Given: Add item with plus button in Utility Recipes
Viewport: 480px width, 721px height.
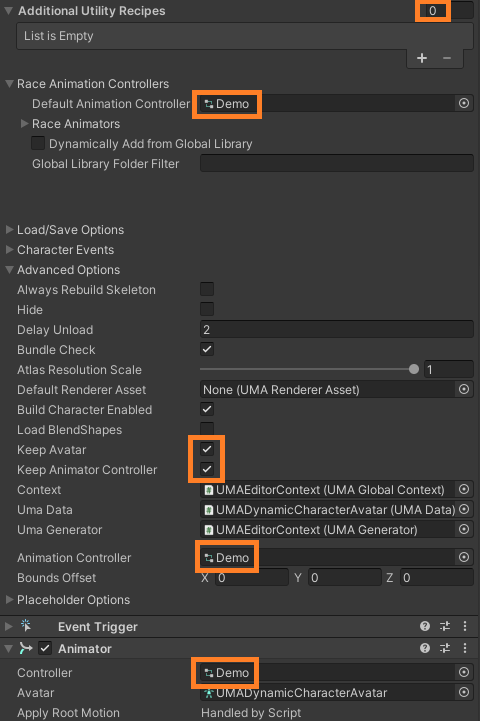Looking at the screenshot, I should (x=422, y=58).
